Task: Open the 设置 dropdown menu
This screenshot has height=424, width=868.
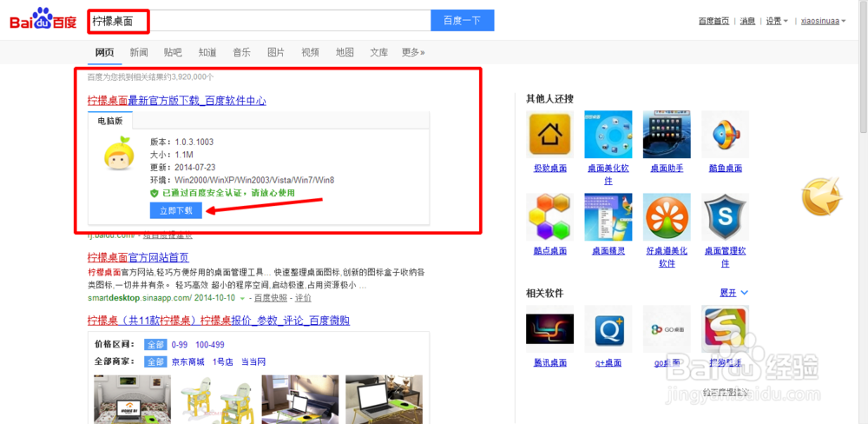Action: click(x=777, y=21)
